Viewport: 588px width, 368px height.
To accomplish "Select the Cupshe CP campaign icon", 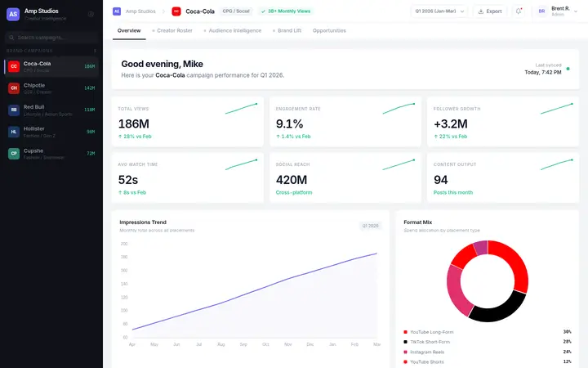I will tap(14, 154).
